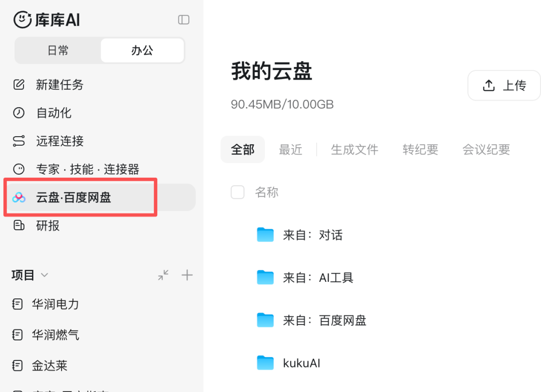Expand the 项目 section chevron

click(x=45, y=275)
